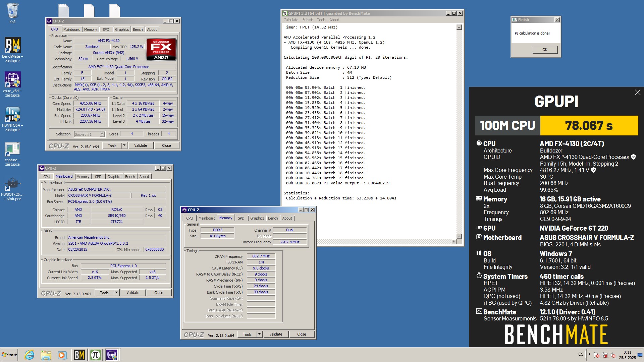Click the NVIDIA GeForce GT 220 text
The width and height of the screenshot is (644, 362).
[574, 228]
